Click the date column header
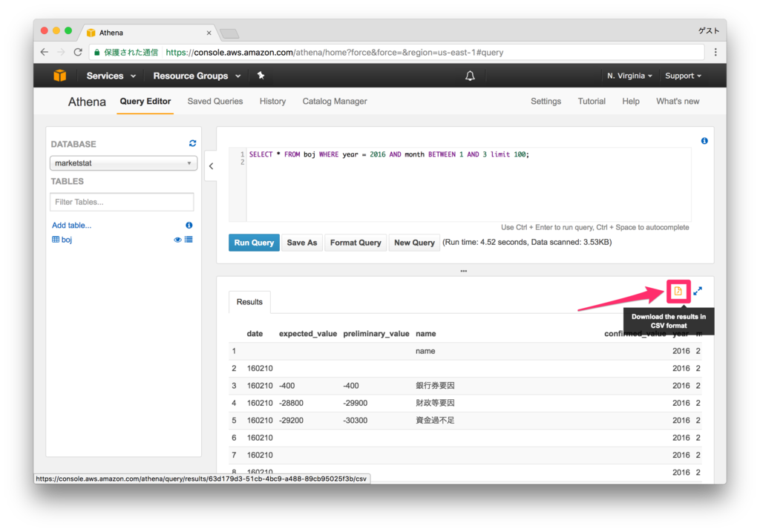 [x=255, y=334]
